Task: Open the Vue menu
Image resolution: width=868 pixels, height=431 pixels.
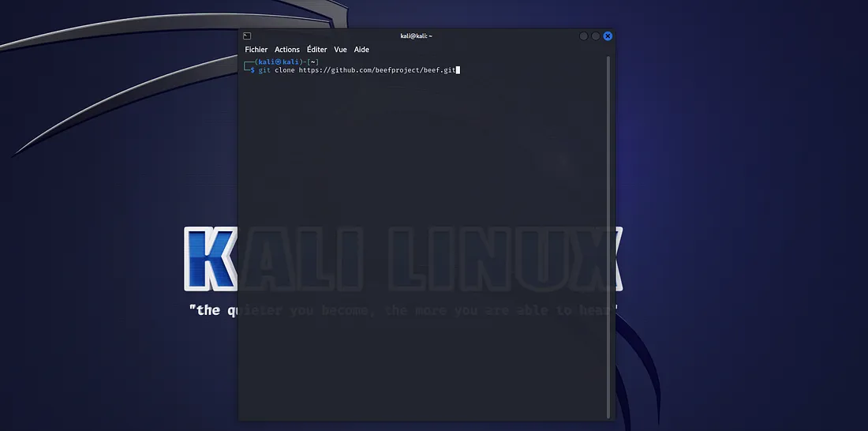Action: (x=340, y=50)
